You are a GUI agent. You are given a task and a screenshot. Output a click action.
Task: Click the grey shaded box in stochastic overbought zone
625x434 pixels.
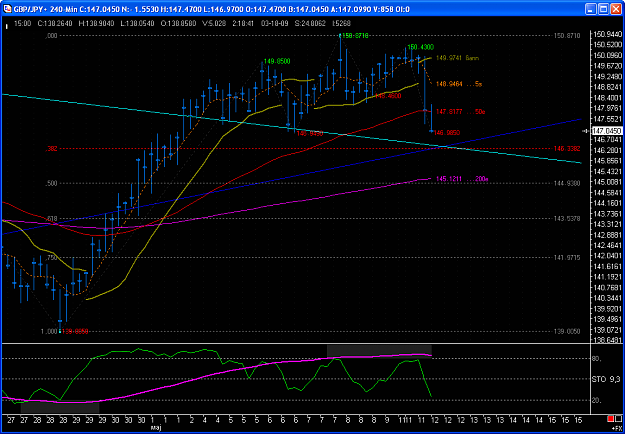click(x=379, y=352)
